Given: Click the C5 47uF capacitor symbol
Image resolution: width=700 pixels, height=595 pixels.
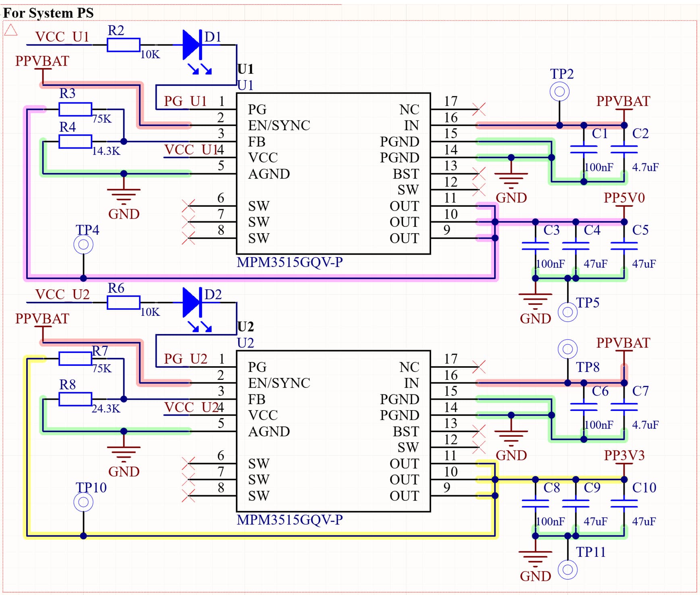Looking at the screenshot, I should [x=624, y=246].
